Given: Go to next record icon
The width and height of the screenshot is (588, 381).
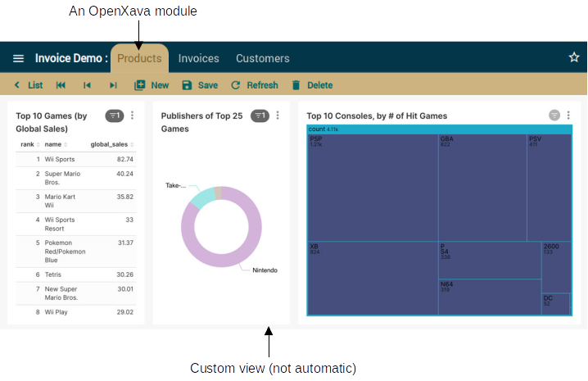Looking at the screenshot, I should 113,85.
